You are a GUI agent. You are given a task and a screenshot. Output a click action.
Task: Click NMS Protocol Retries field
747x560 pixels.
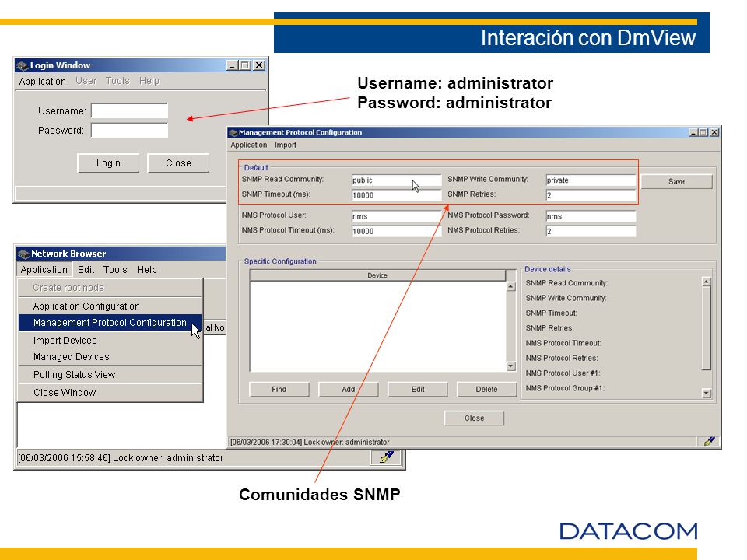coord(591,231)
